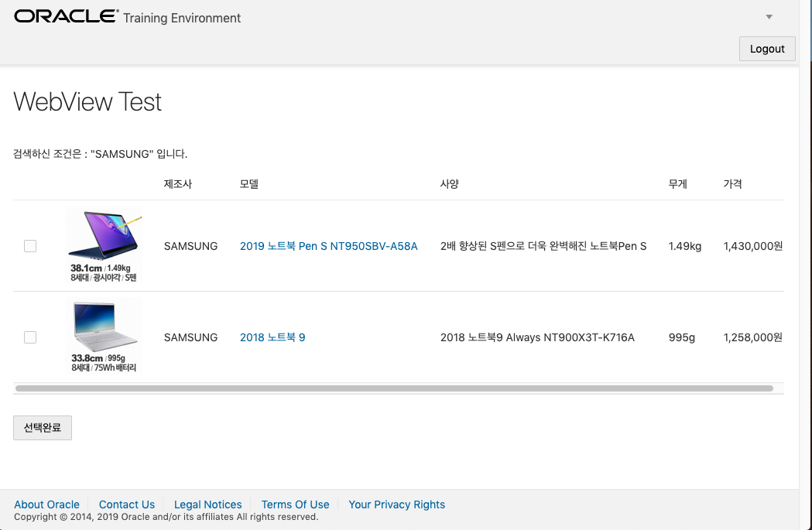Screen dimensions: 812x530
Task: Open the Contact Us footer link
Action: 127,504
